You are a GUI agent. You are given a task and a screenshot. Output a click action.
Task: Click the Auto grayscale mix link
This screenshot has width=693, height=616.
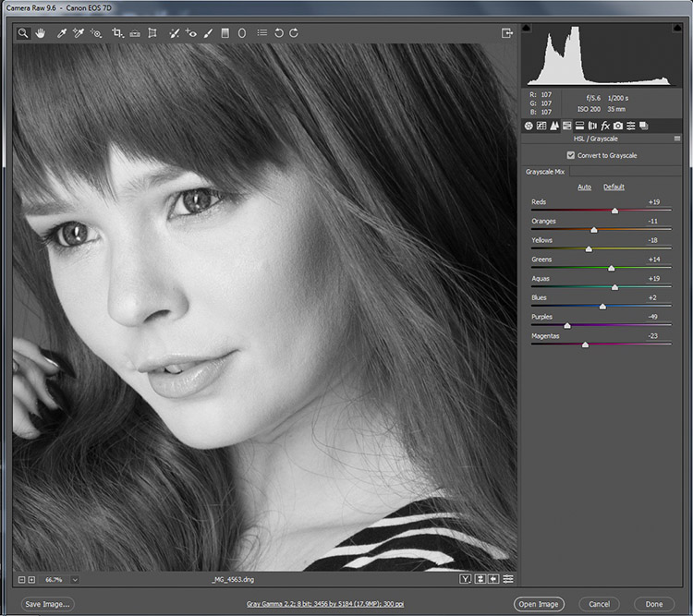[584, 187]
